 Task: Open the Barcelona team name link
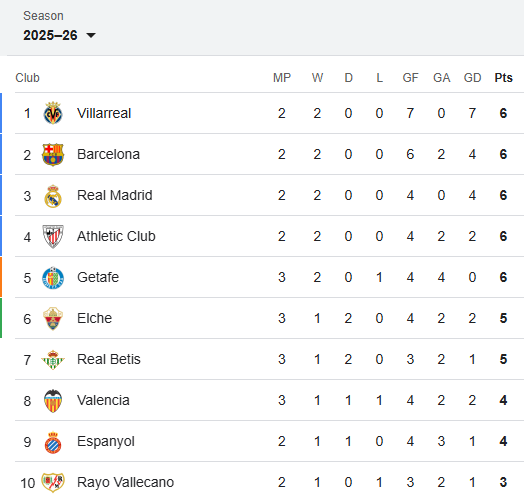(x=108, y=154)
